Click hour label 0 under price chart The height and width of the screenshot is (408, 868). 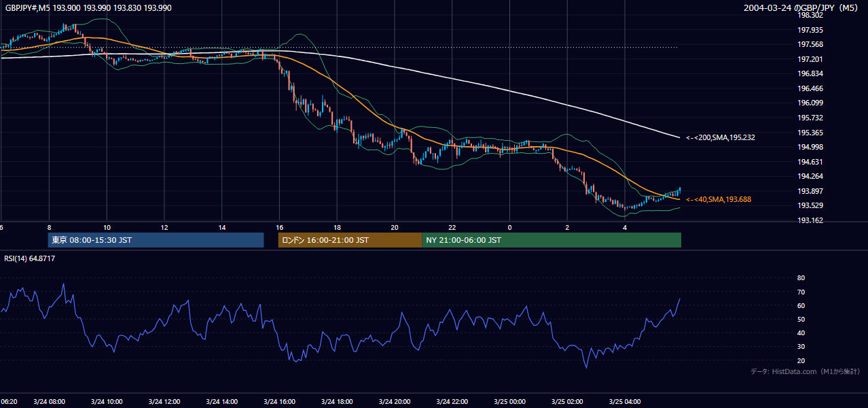(x=510, y=227)
